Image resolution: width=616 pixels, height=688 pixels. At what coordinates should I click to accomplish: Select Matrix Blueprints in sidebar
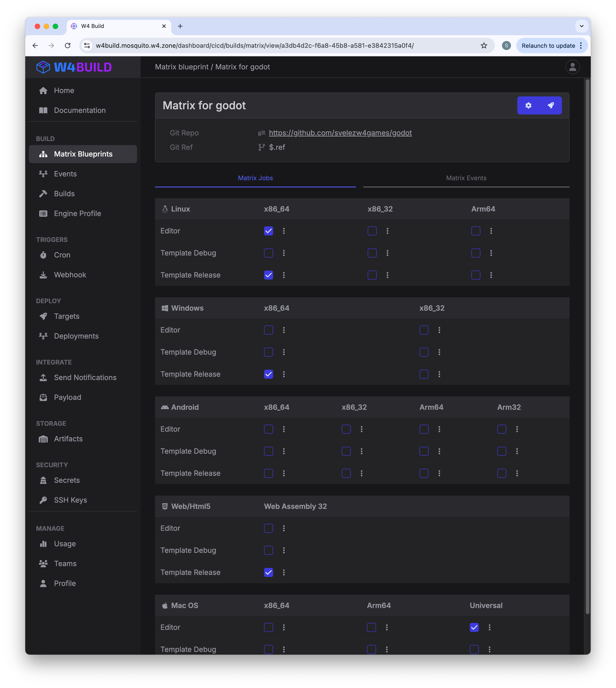click(83, 154)
